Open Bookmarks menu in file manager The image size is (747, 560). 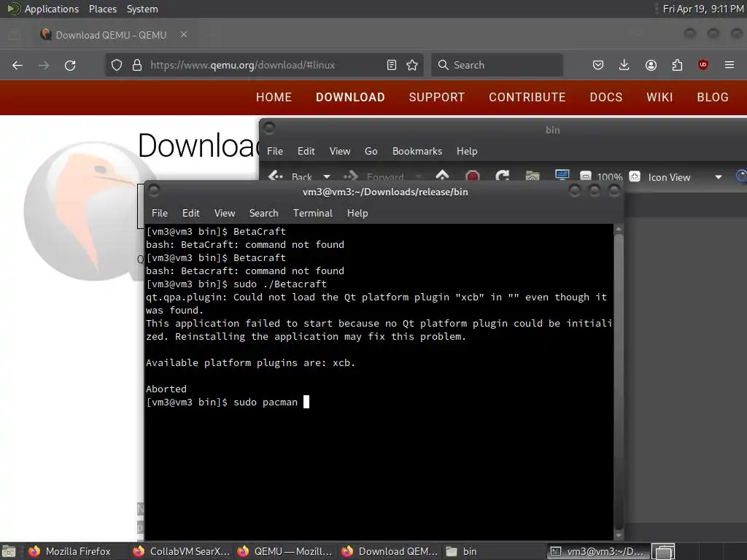pos(417,151)
